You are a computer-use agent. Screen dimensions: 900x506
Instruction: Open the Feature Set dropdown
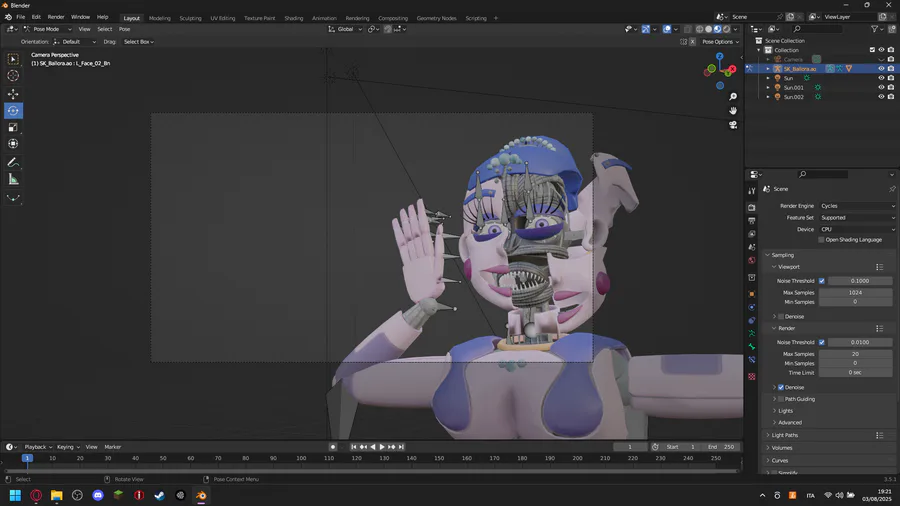[857, 218]
